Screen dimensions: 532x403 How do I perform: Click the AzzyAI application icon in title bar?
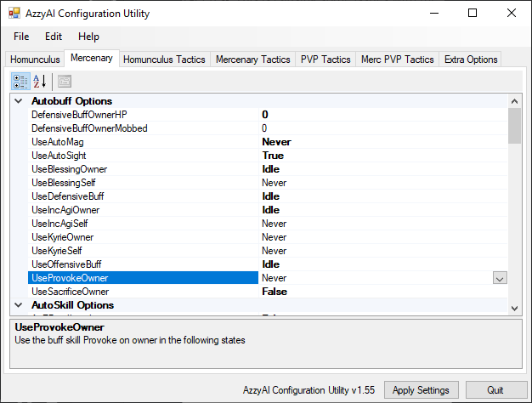(14, 14)
